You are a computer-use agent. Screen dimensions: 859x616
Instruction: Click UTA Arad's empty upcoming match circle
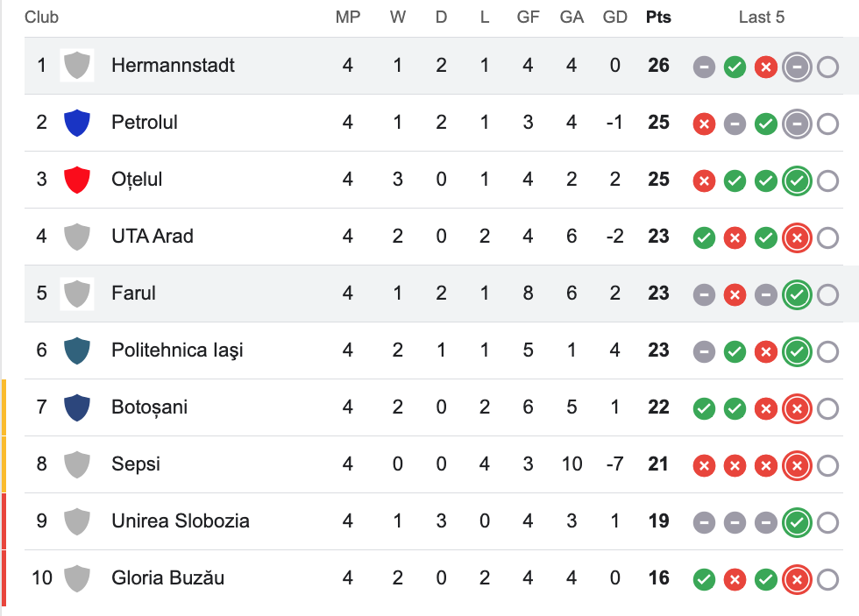pos(827,237)
